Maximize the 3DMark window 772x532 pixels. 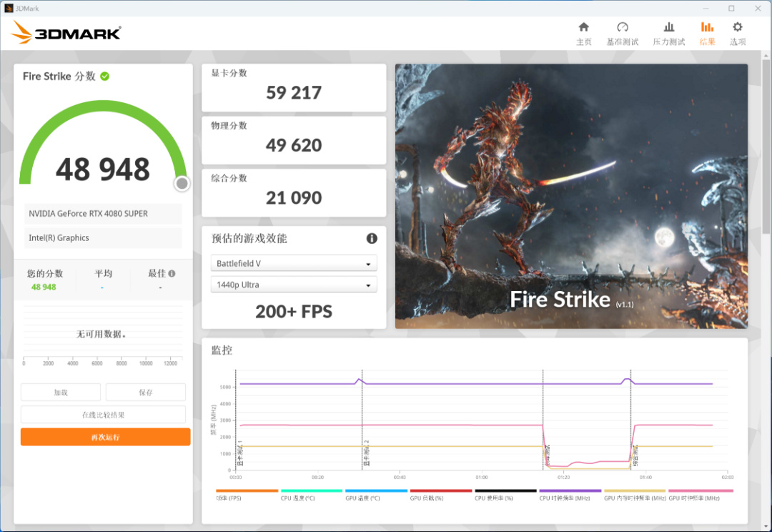click(x=732, y=9)
